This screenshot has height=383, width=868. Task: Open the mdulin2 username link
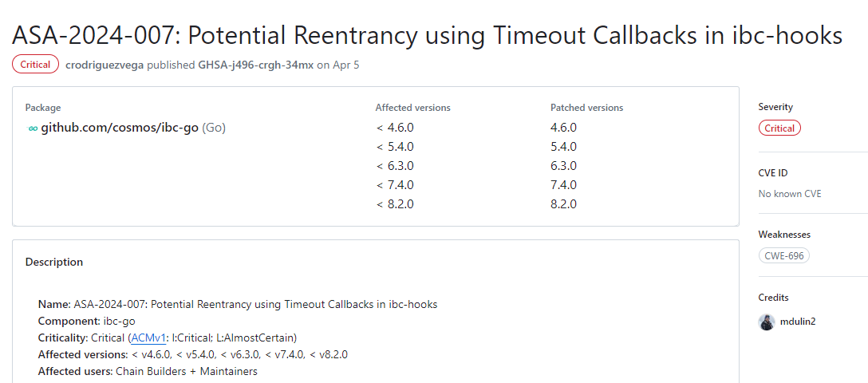tap(799, 322)
